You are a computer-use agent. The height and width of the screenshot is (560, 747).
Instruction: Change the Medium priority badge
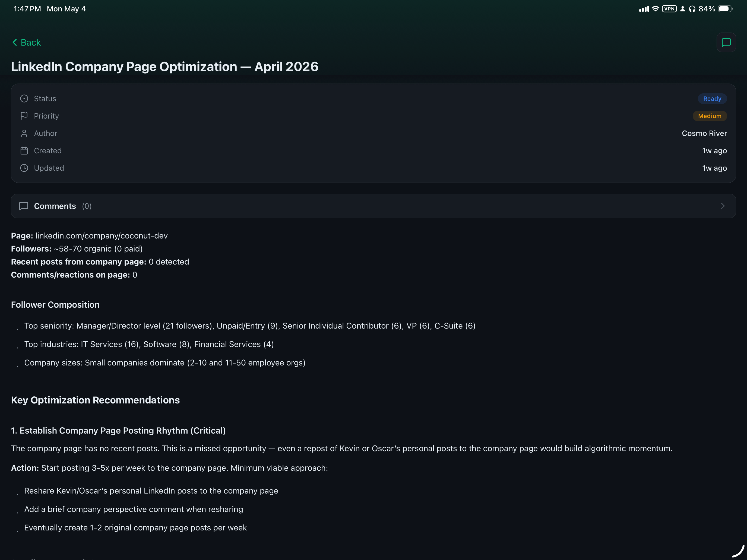pos(710,116)
